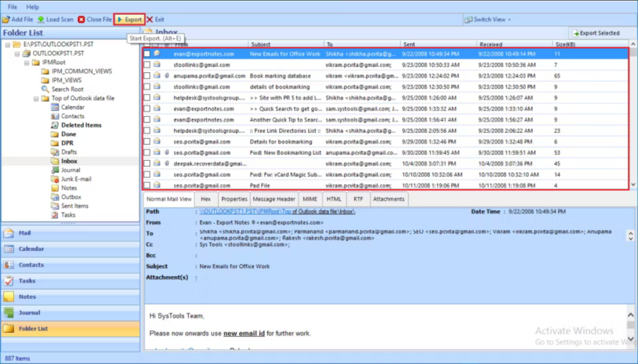This screenshot has width=638, height=364.
Task: Open the Calendar folder in the tree
Action: click(x=72, y=107)
